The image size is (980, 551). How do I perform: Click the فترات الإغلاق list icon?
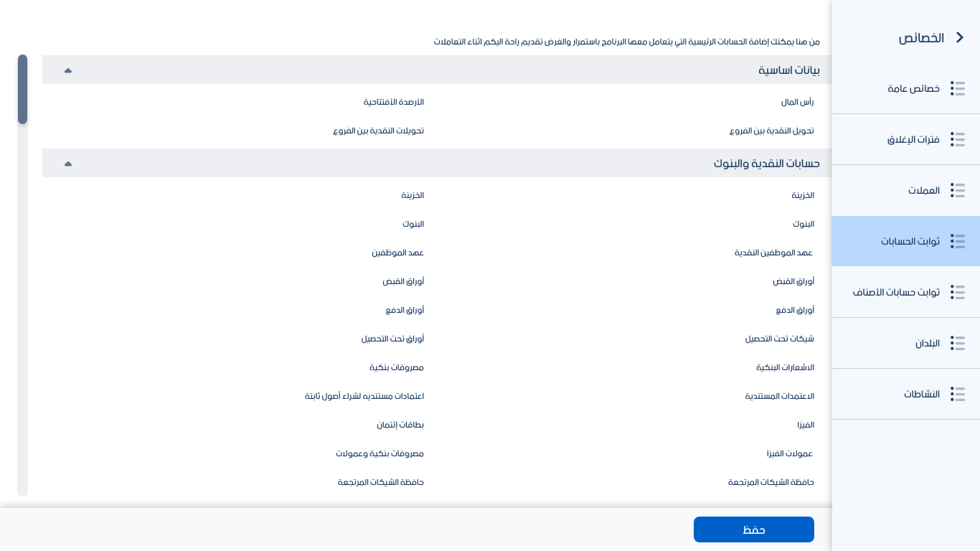958,139
